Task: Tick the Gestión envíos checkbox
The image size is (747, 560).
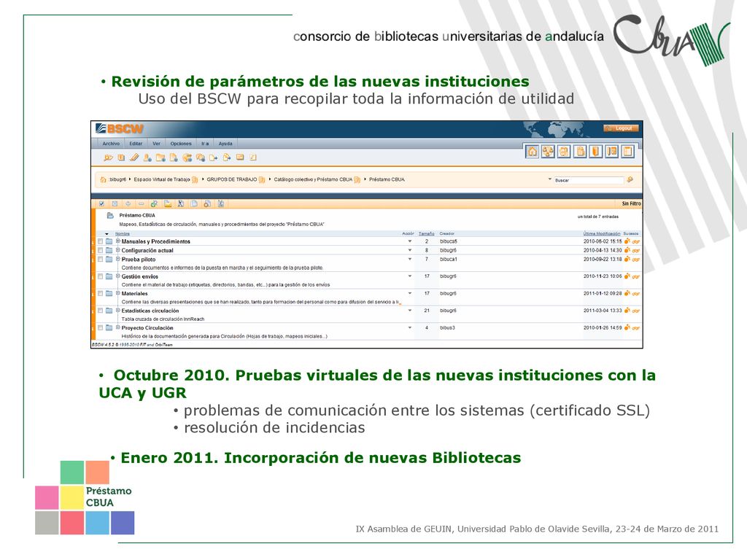Action: [100, 276]
